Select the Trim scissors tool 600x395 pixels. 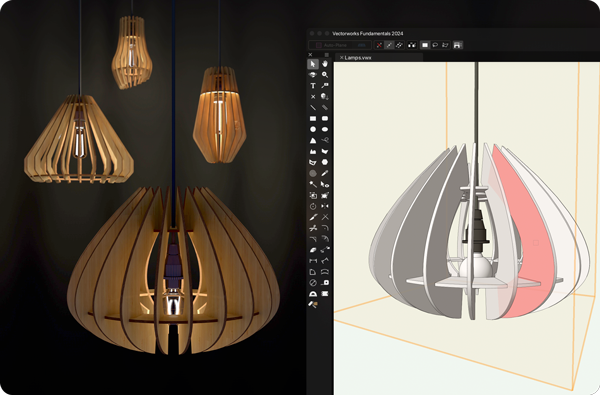pyautogui.click(x=313, y=228)
